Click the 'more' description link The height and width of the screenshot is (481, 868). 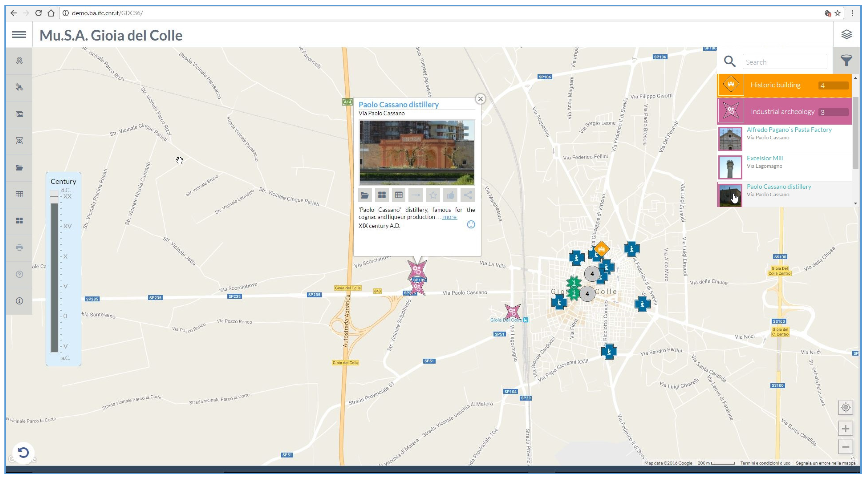(450, 218)
